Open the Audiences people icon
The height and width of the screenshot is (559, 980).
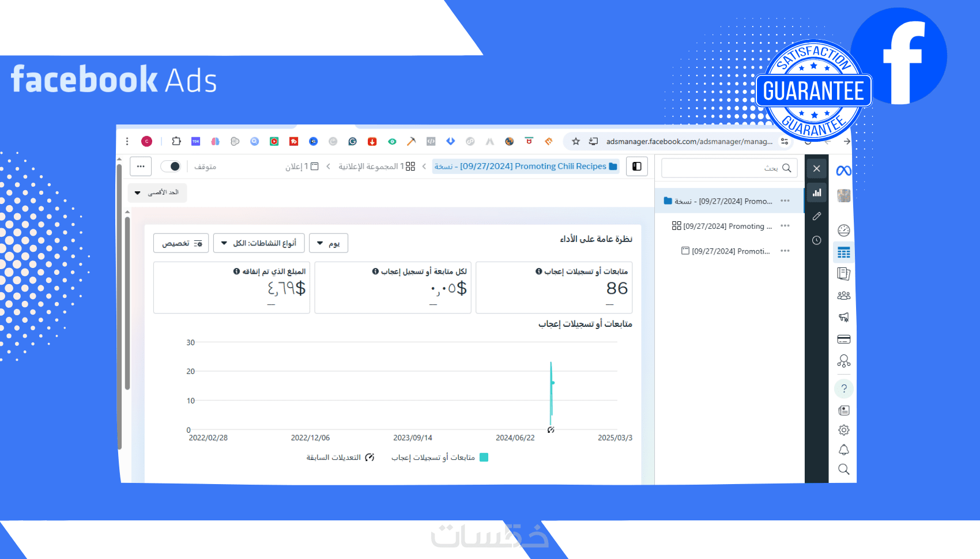click(843, 296)
